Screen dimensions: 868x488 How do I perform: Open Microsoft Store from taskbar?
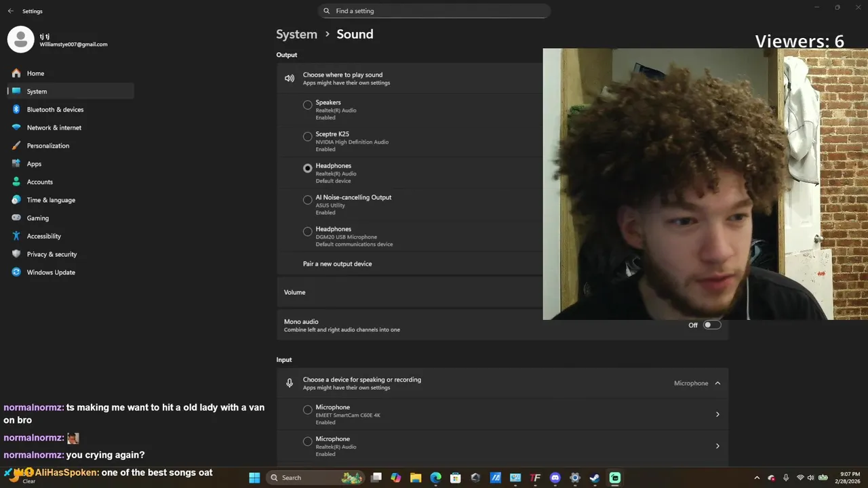click(456, 478)
